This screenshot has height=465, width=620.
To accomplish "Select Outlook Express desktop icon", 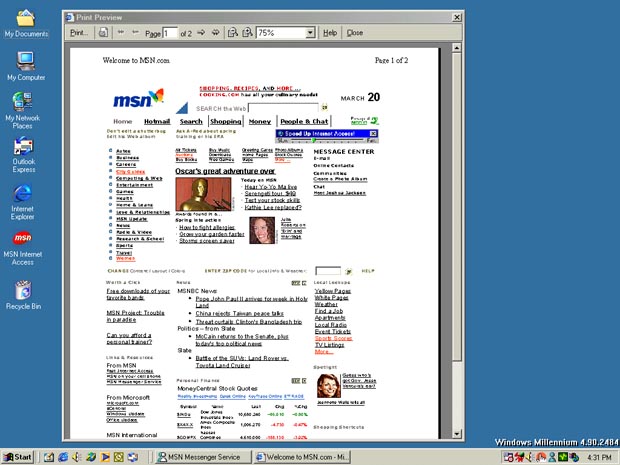I will point(24,155).
